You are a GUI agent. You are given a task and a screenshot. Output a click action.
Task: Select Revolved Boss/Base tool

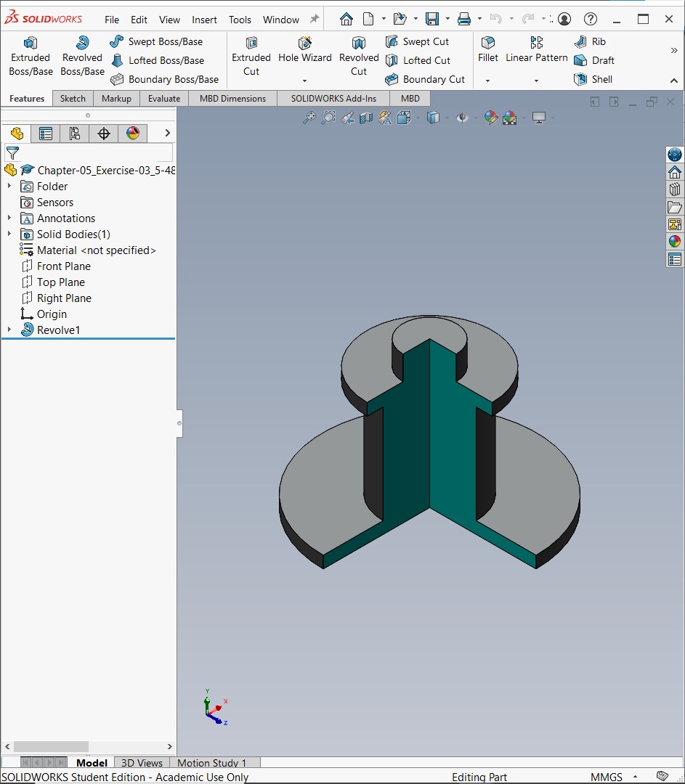click(82, 57)
